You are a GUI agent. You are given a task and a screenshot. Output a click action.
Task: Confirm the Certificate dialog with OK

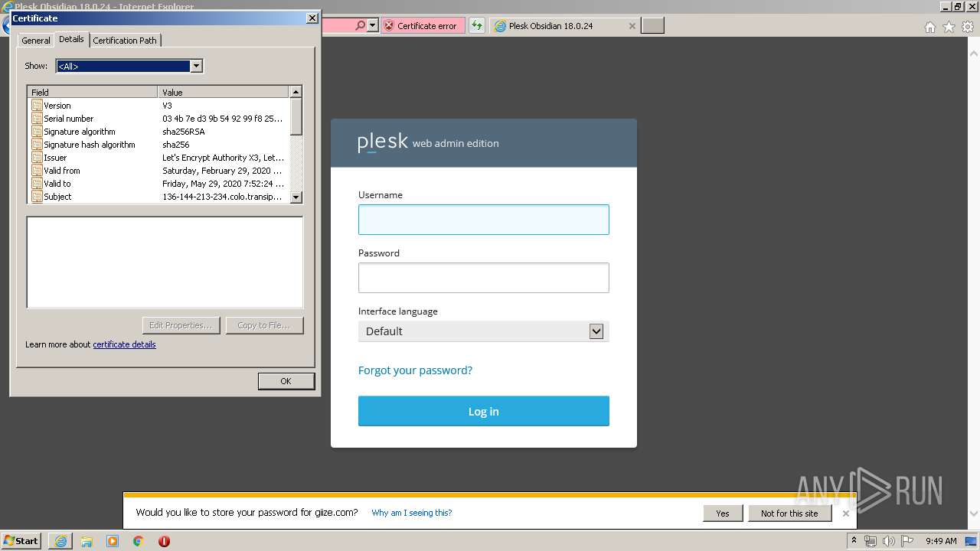point(286,381)
